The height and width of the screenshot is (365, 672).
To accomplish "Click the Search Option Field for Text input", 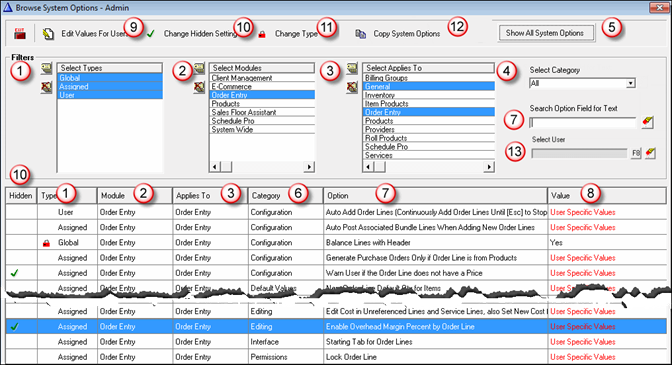I will point(583,123).
